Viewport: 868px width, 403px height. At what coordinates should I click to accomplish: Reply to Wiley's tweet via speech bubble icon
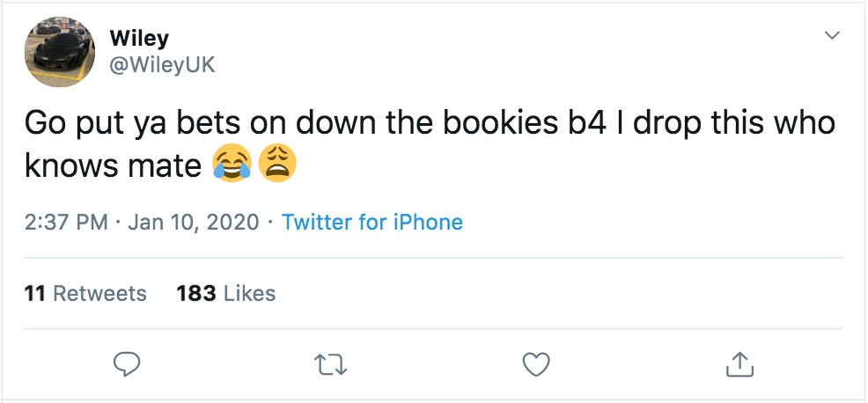click(x=128, y=363)
